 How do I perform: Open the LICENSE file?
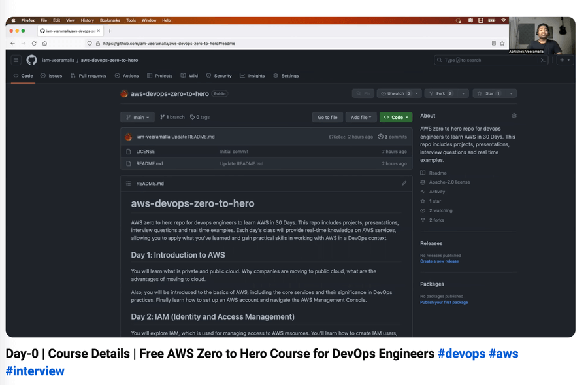coord(146,152)
